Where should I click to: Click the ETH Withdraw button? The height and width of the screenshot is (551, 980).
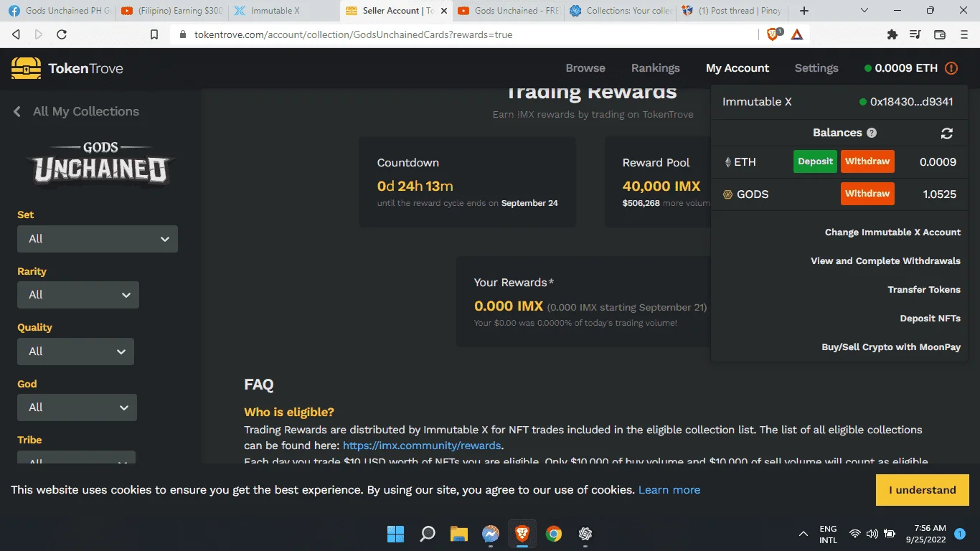click(x=867, y=161)
